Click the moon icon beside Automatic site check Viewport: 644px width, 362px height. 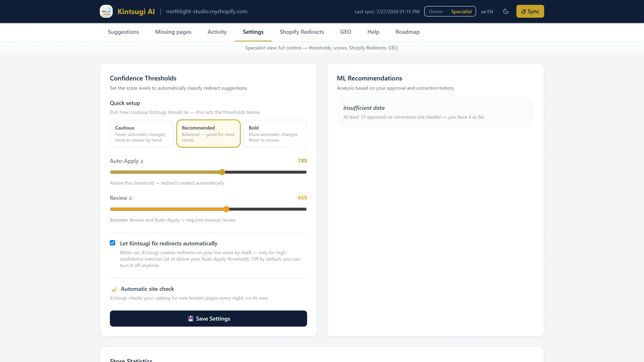click(x=114, y=289)
